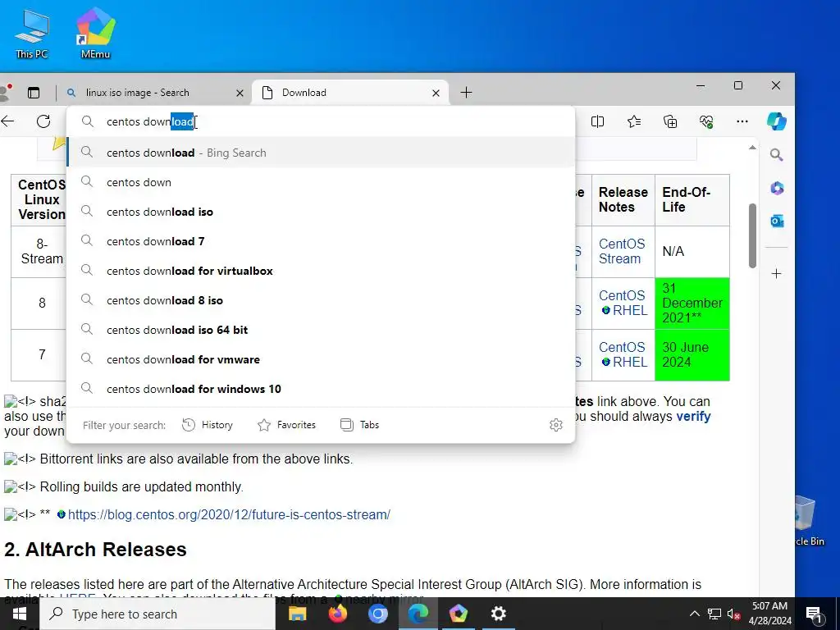Open CentOS release notes link in version 8 row
Viewport: 840px width, 630px height.
click(622, 295)
